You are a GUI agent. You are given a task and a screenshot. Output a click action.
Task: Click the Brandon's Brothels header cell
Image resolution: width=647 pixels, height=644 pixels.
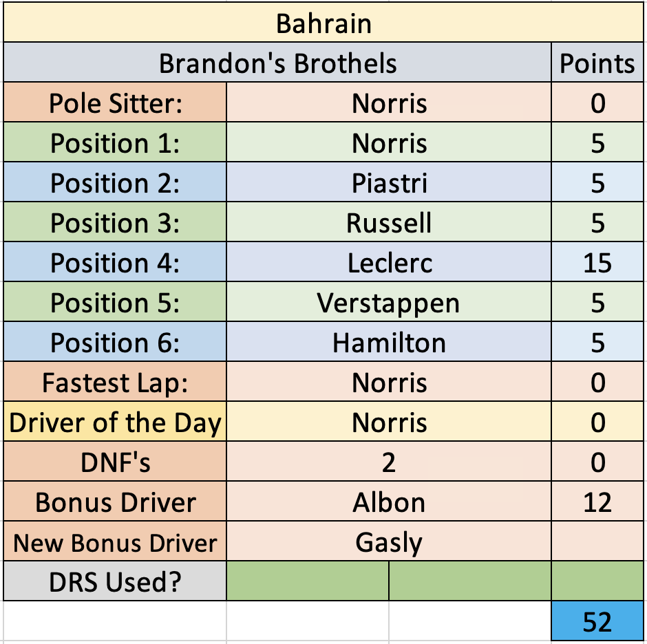(x=277, y=63)
